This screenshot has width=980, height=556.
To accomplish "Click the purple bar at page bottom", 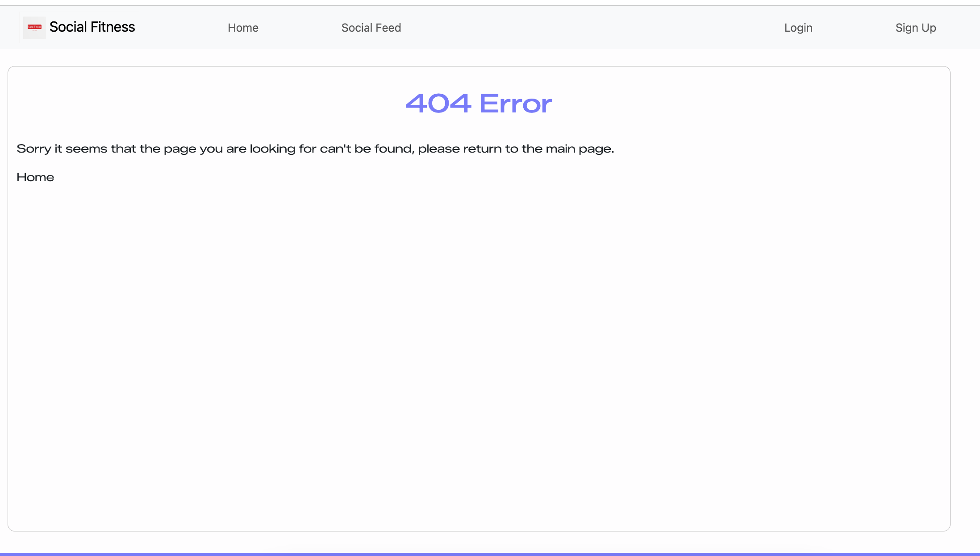I will coord(490,553).
